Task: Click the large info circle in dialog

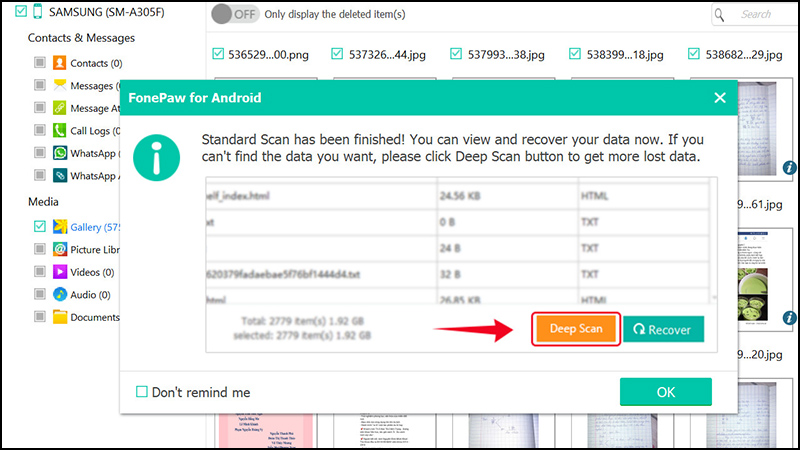Action: [x=157, y=158]
